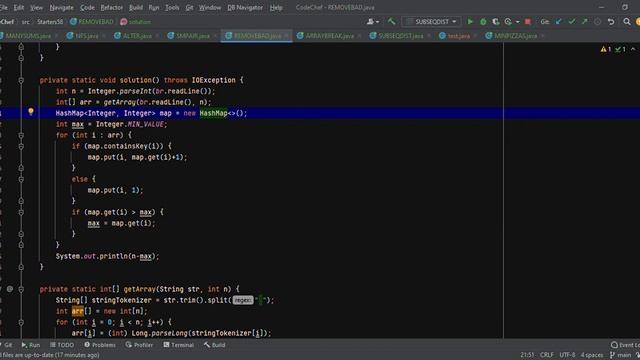Click the REMOVEBAD class icon in the breadcrumb
Image resolution: width=640 pixels, height=360 pixels.
(x=73, y=22)
